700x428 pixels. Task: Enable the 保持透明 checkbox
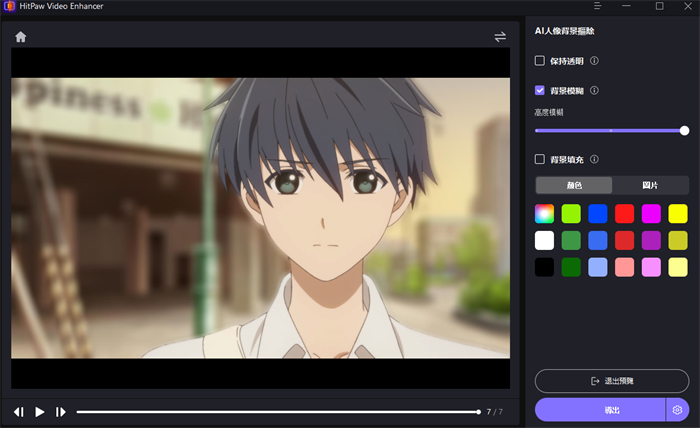540,61
